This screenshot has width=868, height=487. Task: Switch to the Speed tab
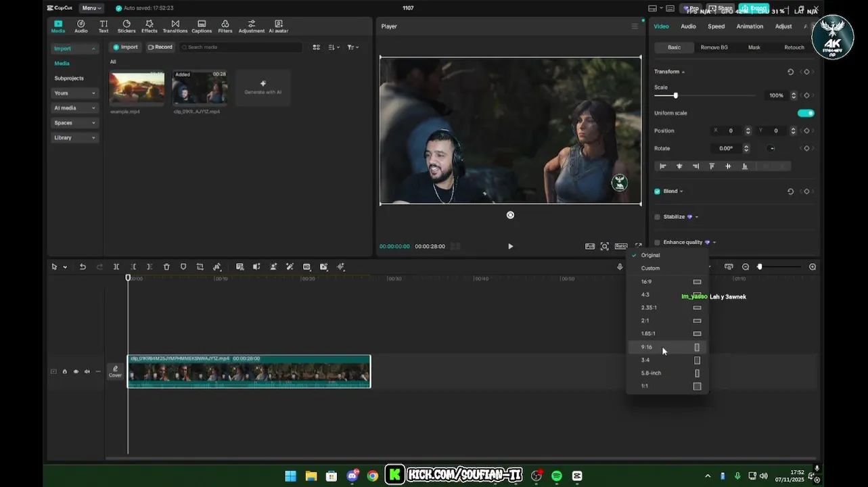716,26
